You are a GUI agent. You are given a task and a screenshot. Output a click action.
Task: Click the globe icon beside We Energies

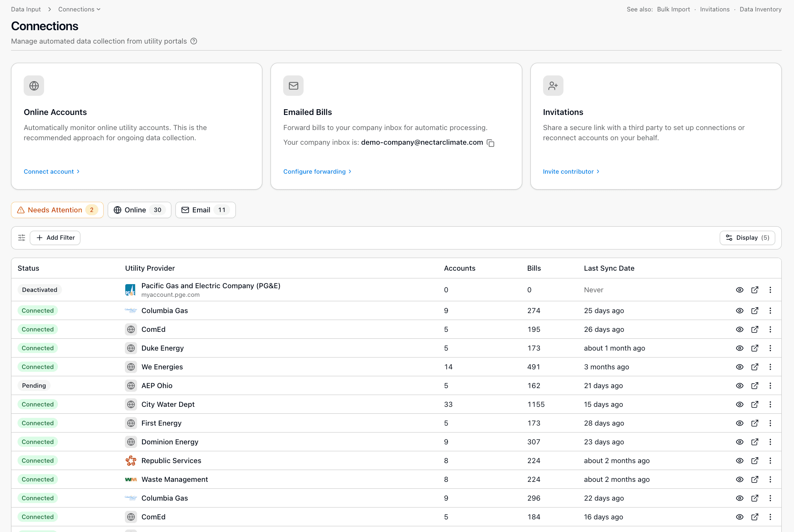[131, 367]
